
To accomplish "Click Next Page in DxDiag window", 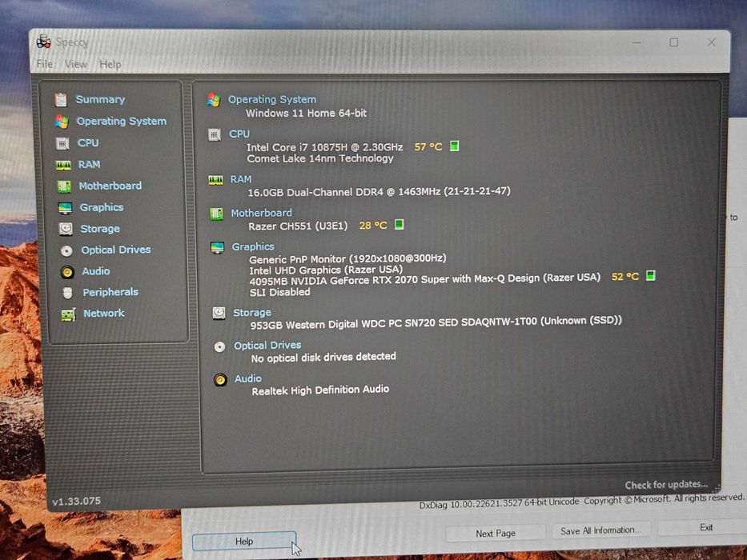I will [496, 534].
